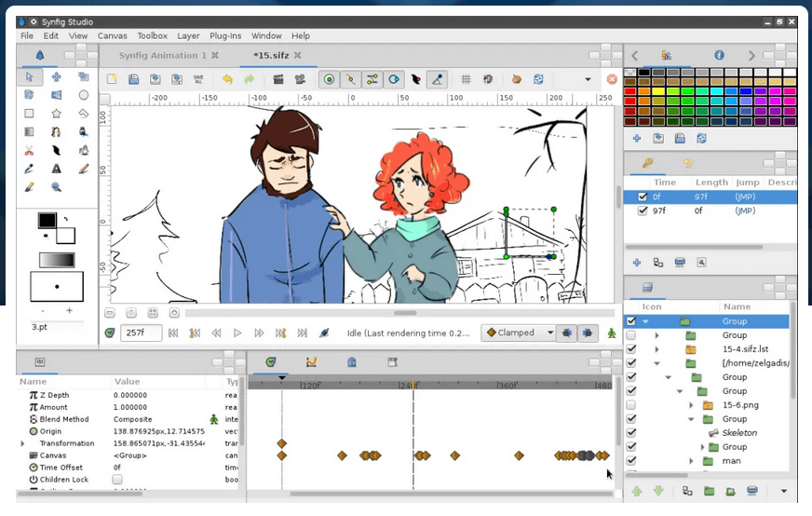
Task: Open the File menu
Action: [27, 35]
